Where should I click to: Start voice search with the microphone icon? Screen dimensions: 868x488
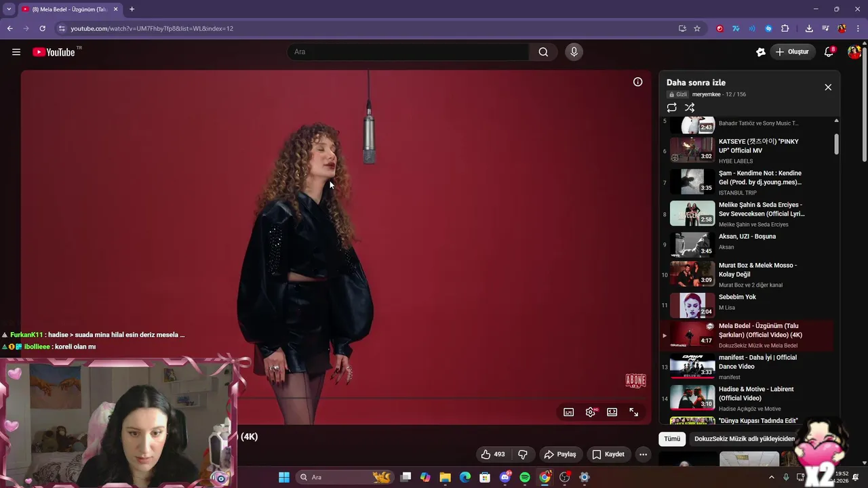(x=574, y=52)
